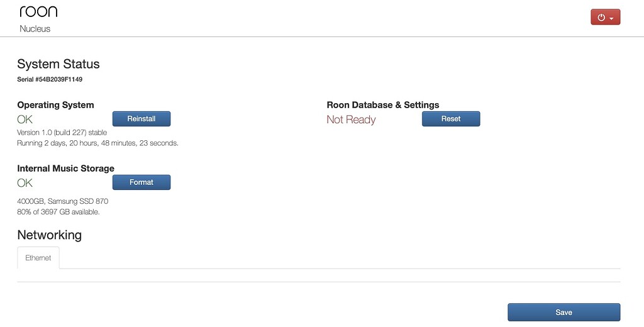
Task: Click the 4000GB Samsung SSD 870 label
Action: click(x=63, y=201)
